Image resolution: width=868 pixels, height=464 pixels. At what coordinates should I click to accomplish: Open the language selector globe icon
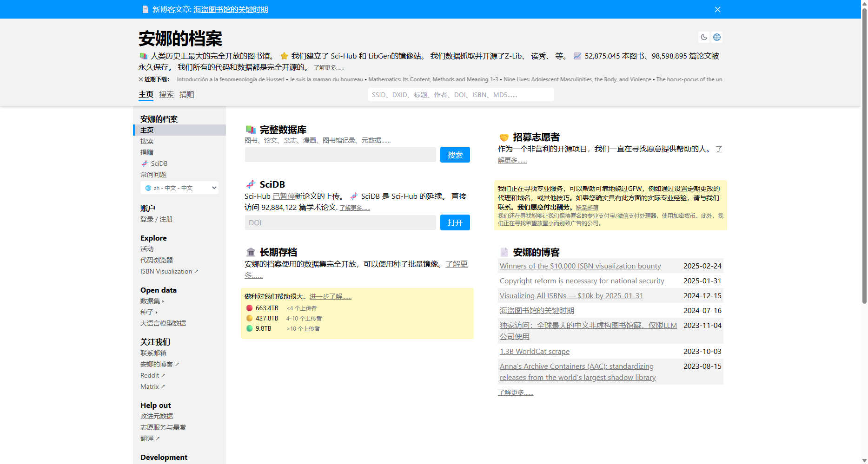pos(717,37)
